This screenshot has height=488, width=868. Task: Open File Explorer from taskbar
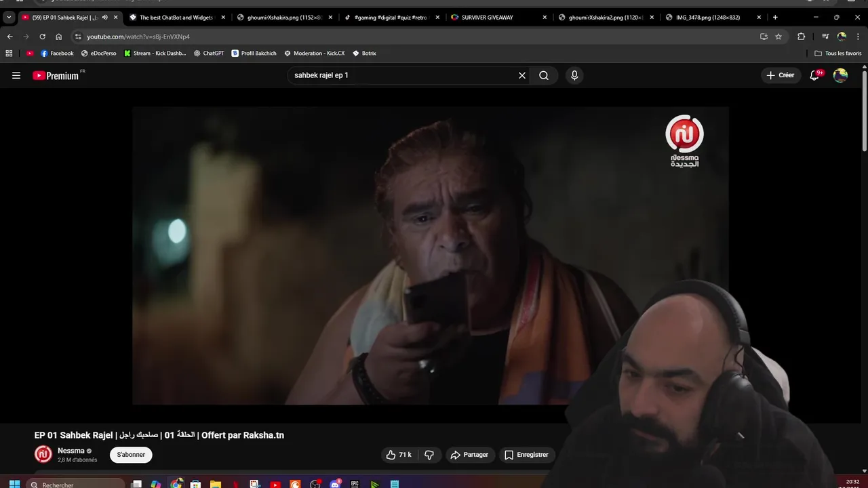216,484
